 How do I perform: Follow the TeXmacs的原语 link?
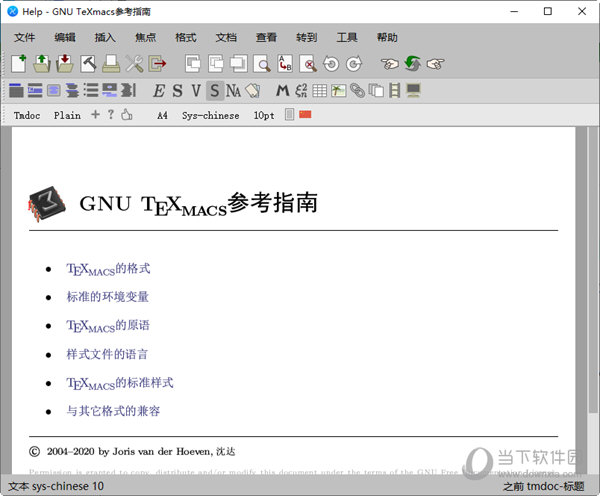click(108, 326)
